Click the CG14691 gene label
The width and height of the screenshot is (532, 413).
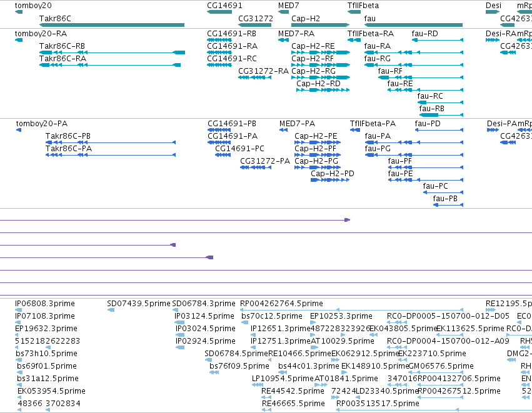coord(224,6)
